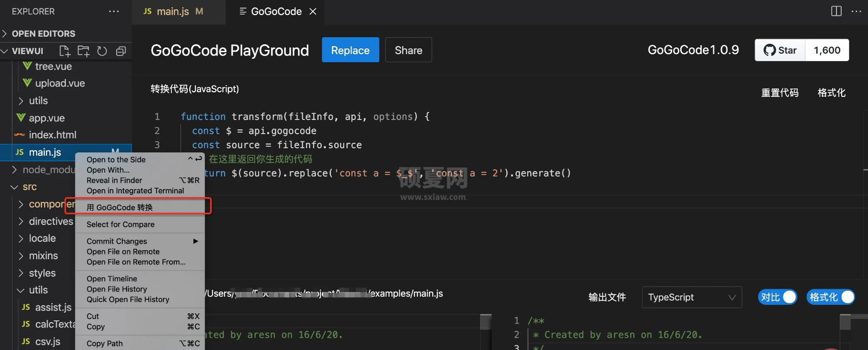Click the const source code line

[277, 145]
